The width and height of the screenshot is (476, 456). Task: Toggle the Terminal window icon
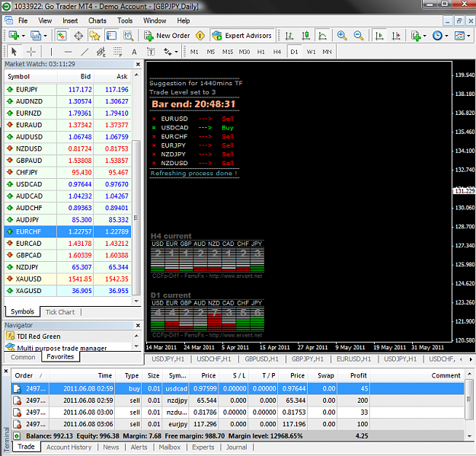click(x=111, y=36)
